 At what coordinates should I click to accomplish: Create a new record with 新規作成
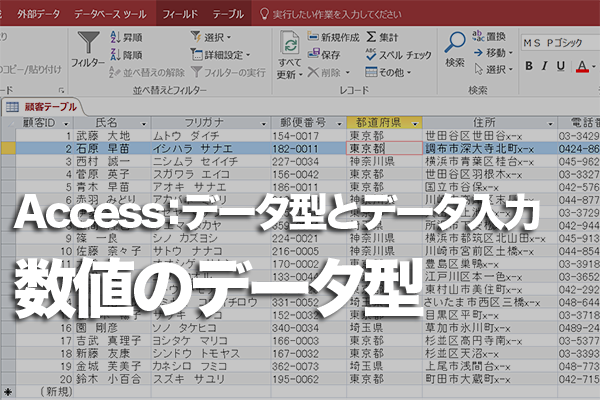click(x=333, y=37)
